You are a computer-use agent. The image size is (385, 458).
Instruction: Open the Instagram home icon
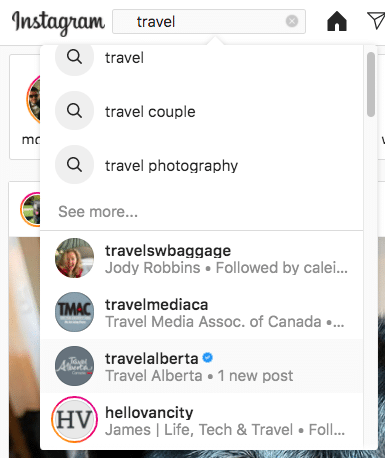click(x=337, y=21)
